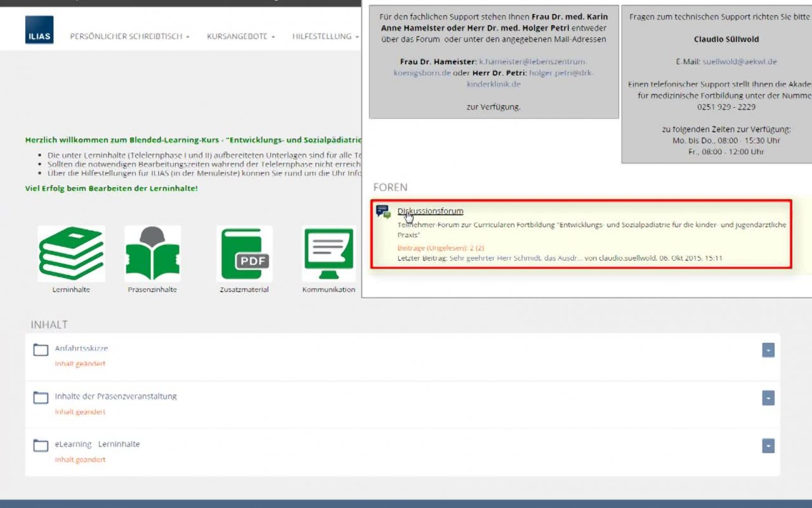The image size is (812, 508).
Task: Click the FOREN section heading
Action: point(390,187)
